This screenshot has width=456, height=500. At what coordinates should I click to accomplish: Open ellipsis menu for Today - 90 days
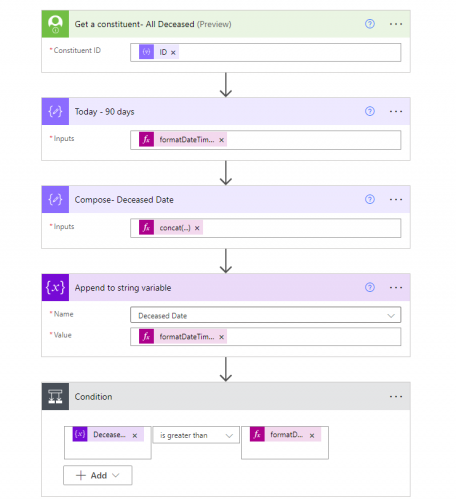396,111
